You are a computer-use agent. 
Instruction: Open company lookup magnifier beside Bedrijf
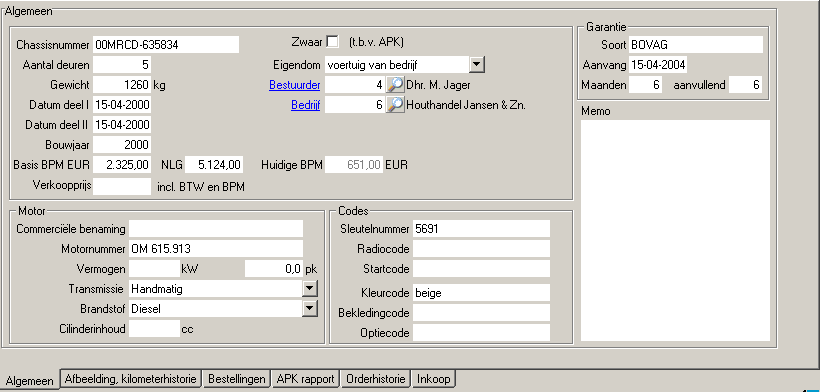(395, 105)
